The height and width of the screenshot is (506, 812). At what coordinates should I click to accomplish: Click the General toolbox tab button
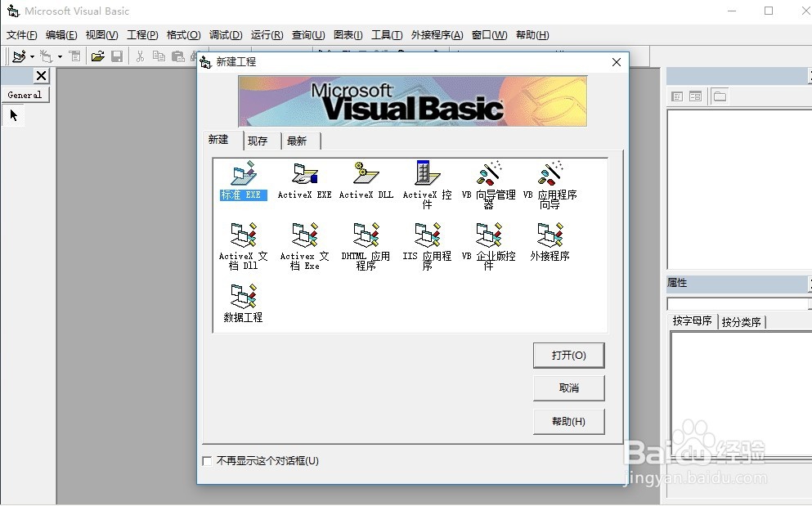25,95
